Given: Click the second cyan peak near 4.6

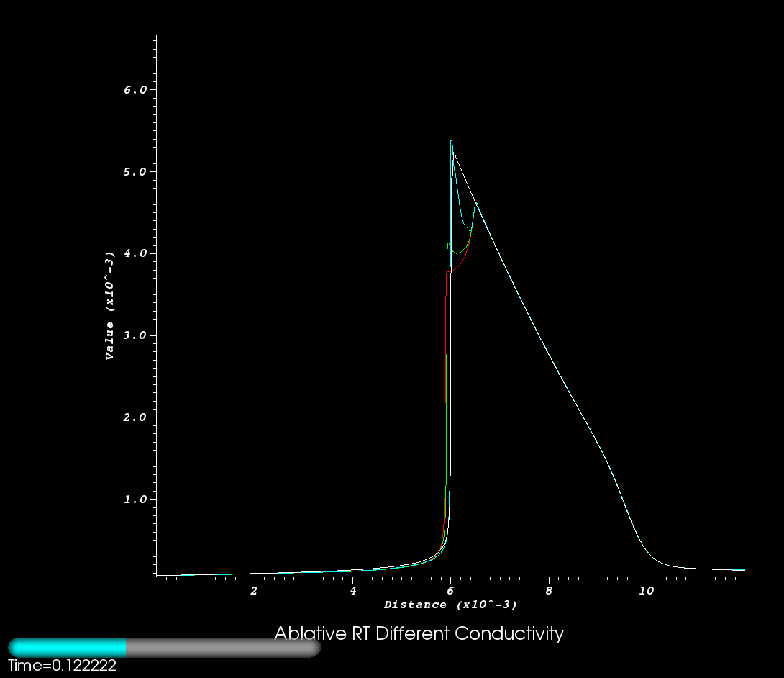Looking at the screenshot, I should tap(475, 203).
